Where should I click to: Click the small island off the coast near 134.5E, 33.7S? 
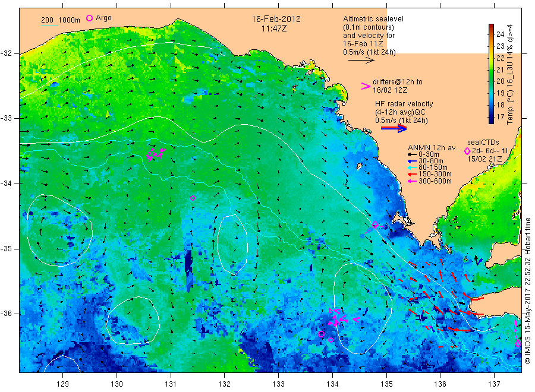359,166
